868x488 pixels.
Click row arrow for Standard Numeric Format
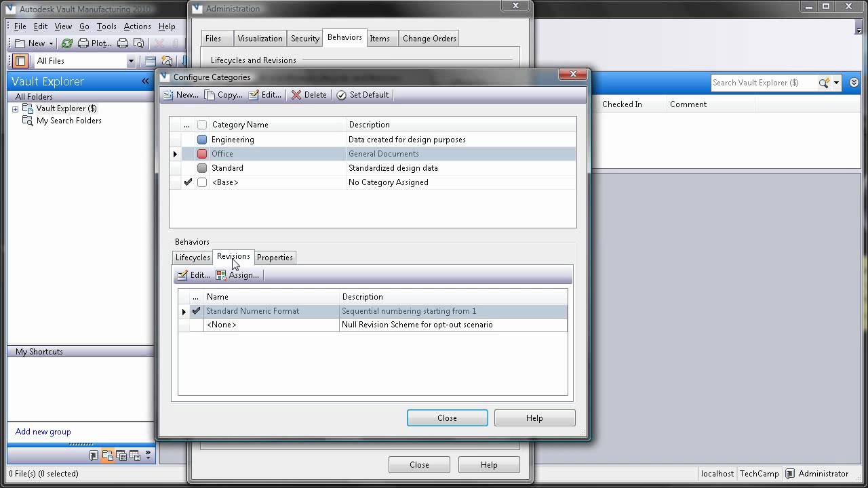point(184,311)
